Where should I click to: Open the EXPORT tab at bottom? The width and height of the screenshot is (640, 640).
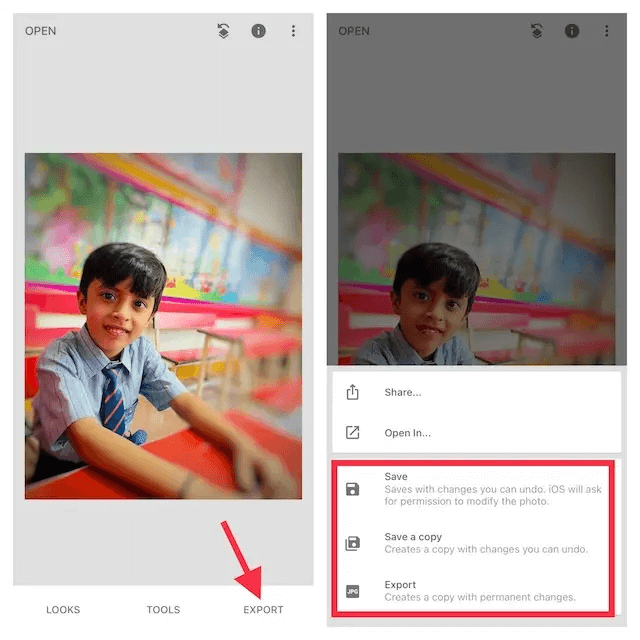(263, 609)
